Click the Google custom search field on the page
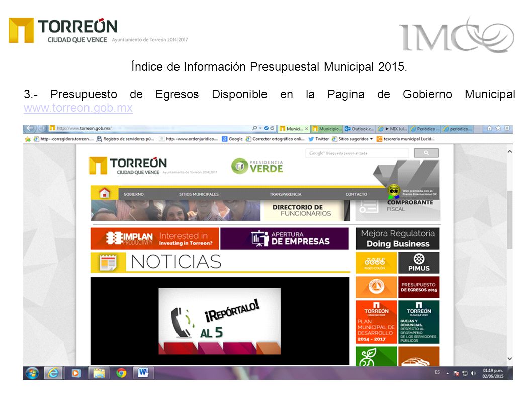 click(x=357, y=153)
